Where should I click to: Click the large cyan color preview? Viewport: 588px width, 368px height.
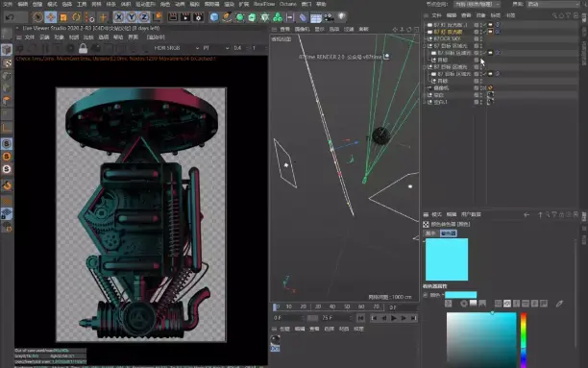[x=447, y=259]
